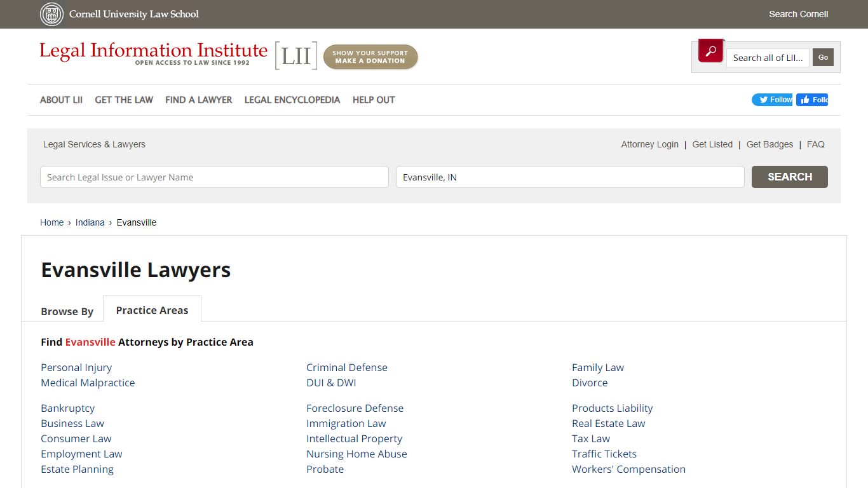Open the Get the Law menu

(x=124, y=100)
